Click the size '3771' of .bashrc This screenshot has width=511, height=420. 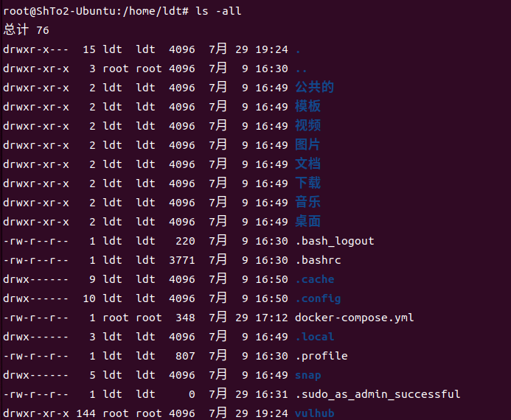(182, 260)
